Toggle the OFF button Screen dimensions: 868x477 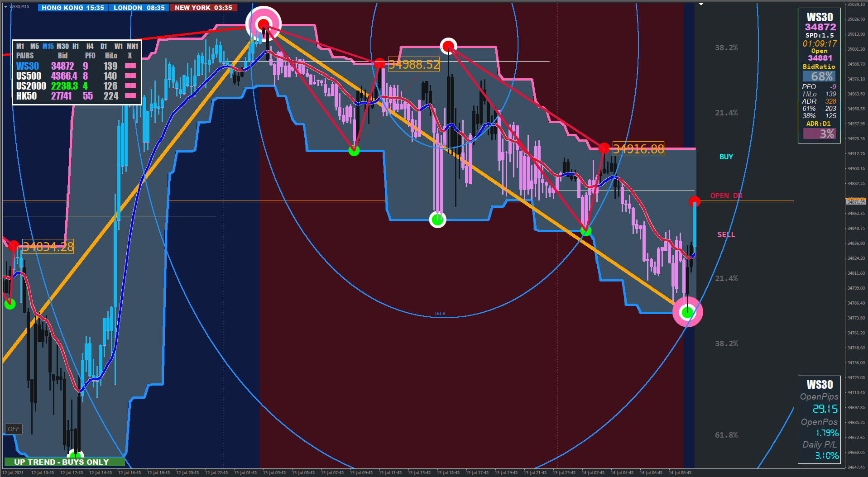coord(14,429)
